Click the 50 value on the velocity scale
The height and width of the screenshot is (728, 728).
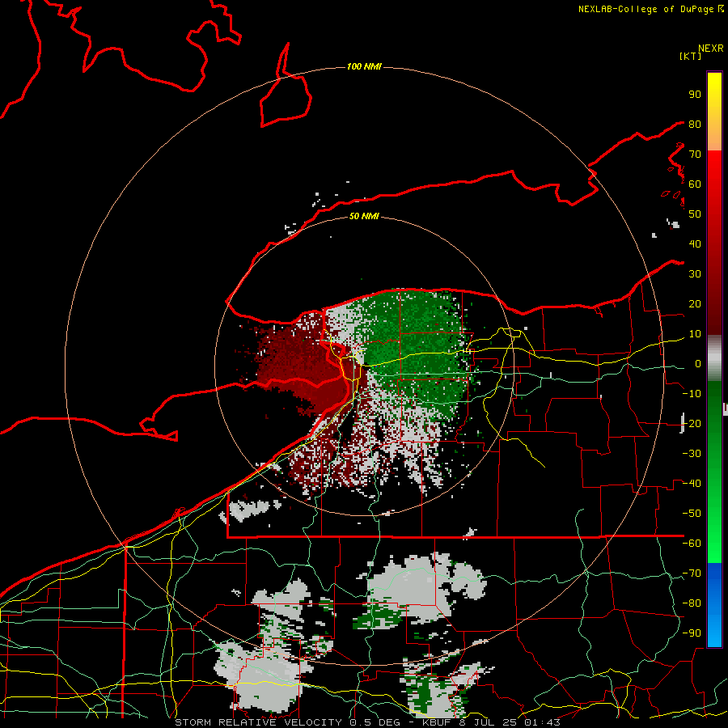point(695,214)
